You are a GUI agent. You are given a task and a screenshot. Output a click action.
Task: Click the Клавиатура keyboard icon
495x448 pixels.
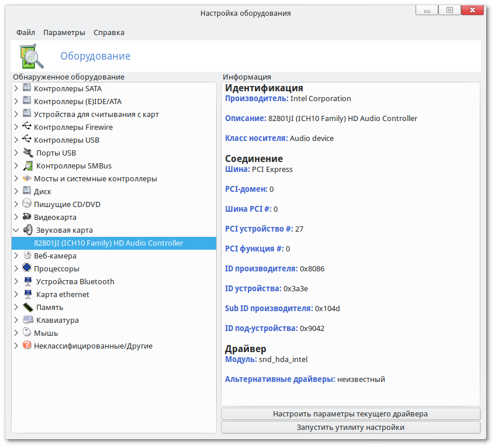coord(28,320)
